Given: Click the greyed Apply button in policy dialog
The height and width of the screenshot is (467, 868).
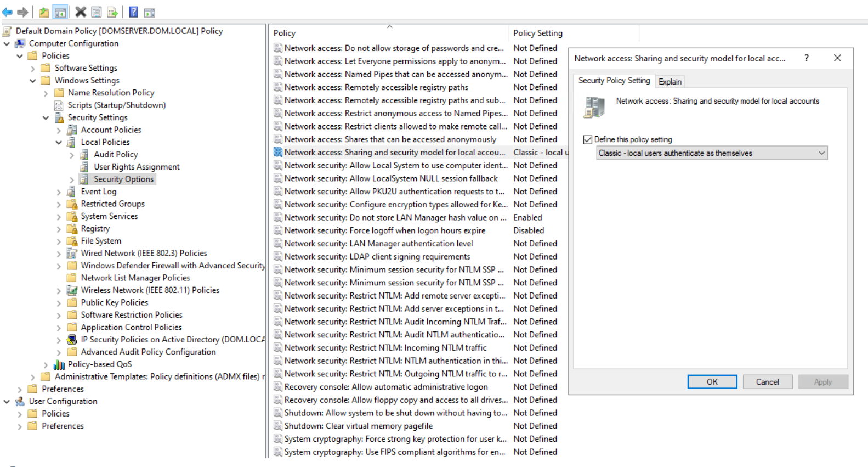Looking at the screenshot, I should pyautogui.click(x=823, y=382).
